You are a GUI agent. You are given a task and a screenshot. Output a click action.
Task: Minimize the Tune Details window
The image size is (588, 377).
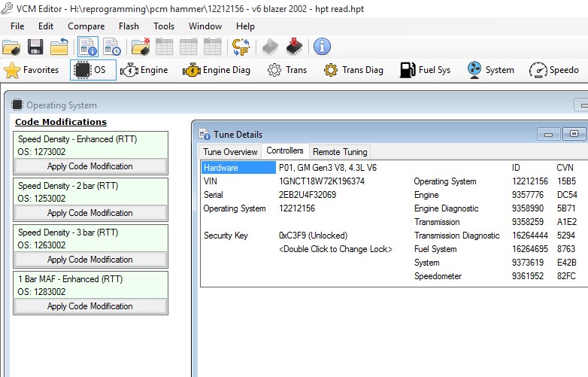548,134
